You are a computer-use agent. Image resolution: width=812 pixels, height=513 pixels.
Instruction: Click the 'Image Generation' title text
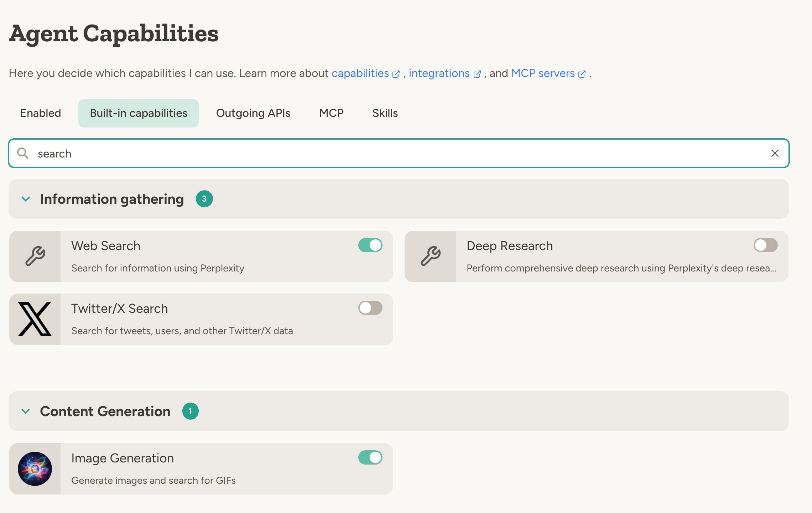(x=123, y=458)
